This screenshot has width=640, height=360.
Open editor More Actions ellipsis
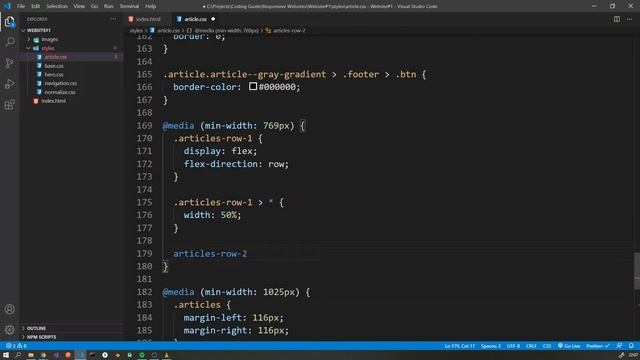629,19
